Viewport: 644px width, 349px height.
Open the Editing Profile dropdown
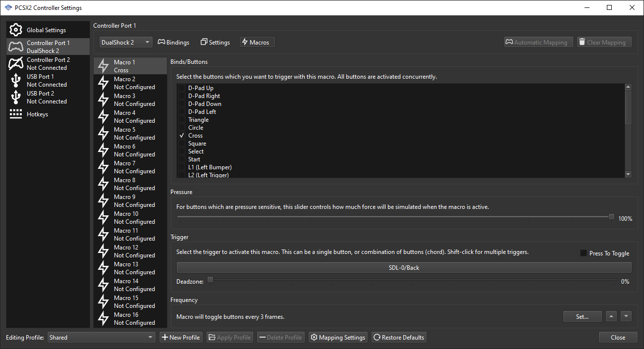coord(101,337)
